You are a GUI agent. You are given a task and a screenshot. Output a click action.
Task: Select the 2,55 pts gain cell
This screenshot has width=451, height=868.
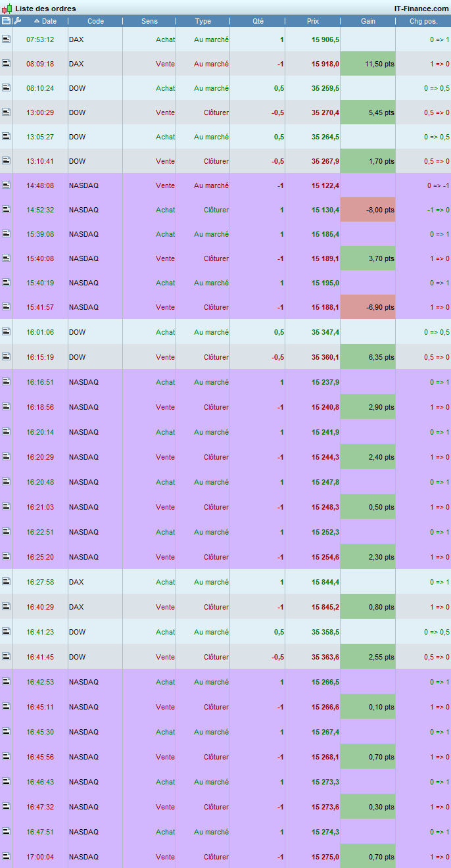point(368,657)
